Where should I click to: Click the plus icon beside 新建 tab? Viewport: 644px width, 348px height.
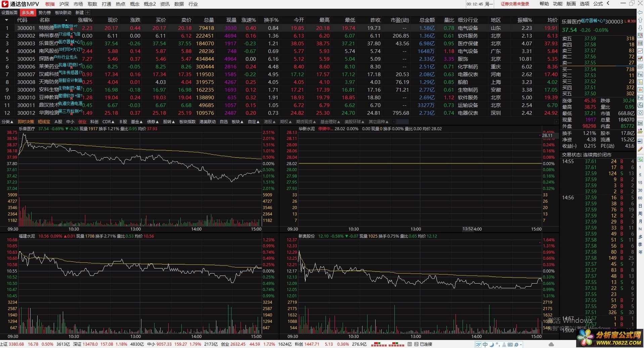(x=88, y=12)
